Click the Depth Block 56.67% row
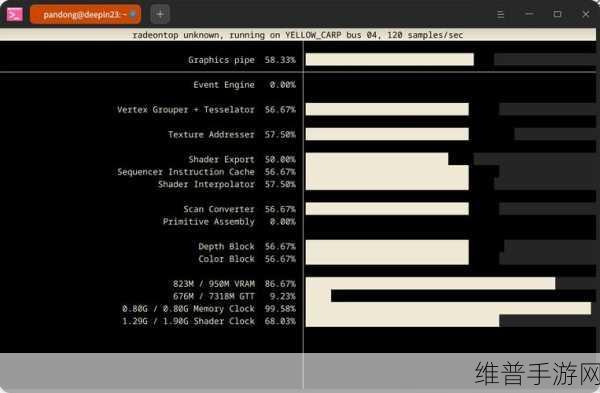 (x=247, y=246)
